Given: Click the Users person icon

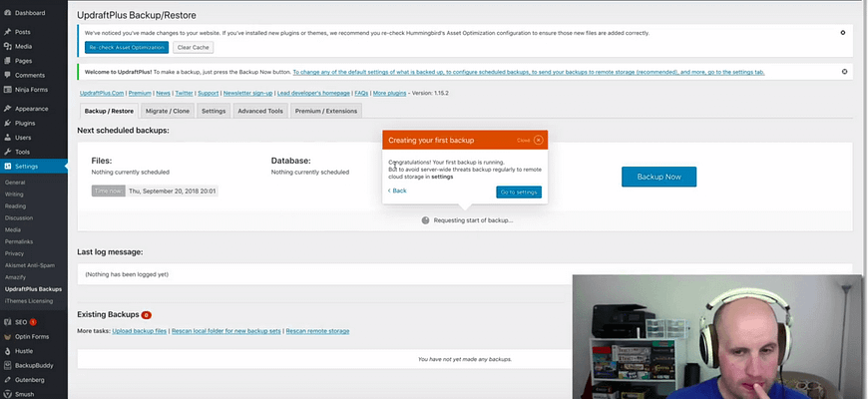Looking at the screenshot, I should coord(7,138).
